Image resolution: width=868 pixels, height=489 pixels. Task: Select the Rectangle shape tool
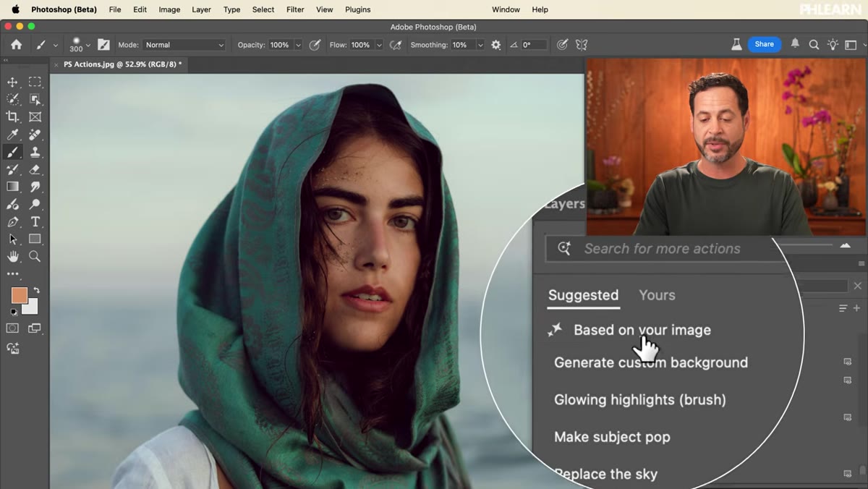35,239
